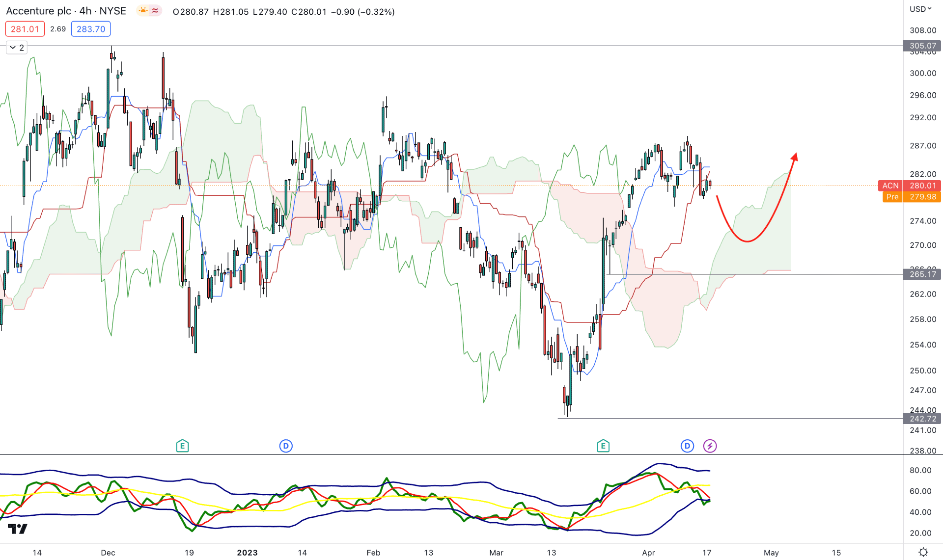Image resolution: width=943 pixels, height=560 pixels.
Task: Click the May label on time axis
Action: click(x=771, y=553)
